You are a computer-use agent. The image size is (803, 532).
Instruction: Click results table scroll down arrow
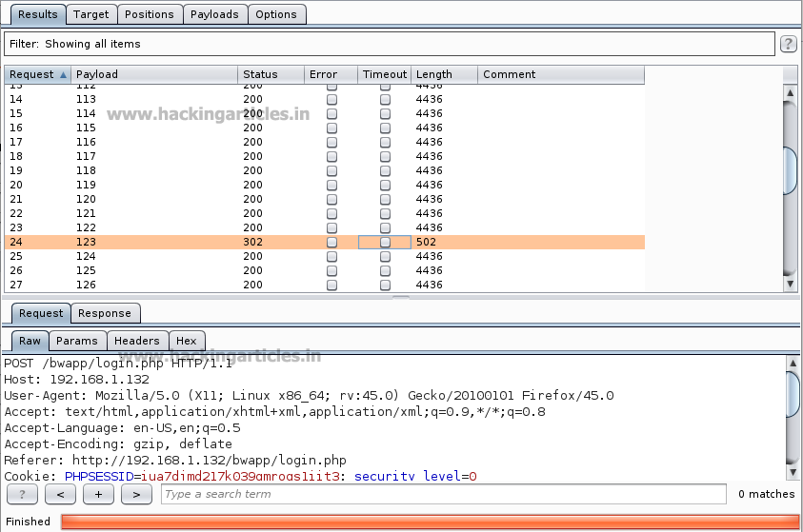click(791, 284)
